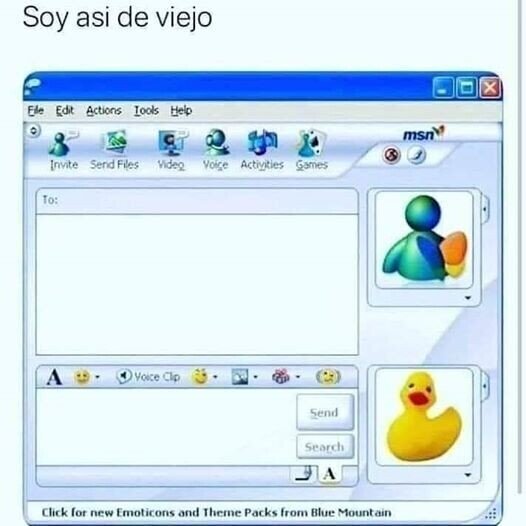
Task: Open the font letter A formatting icon
Action: pos(54,377)
